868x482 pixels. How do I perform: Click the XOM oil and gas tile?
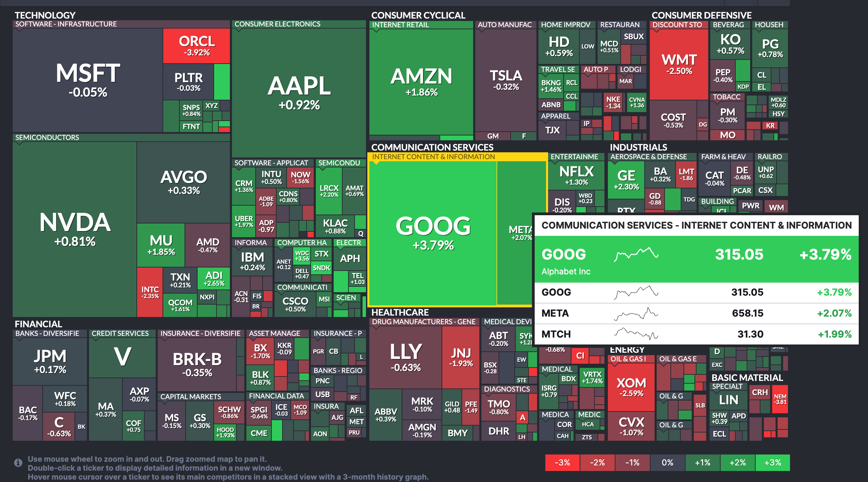(x=631, y=387)
